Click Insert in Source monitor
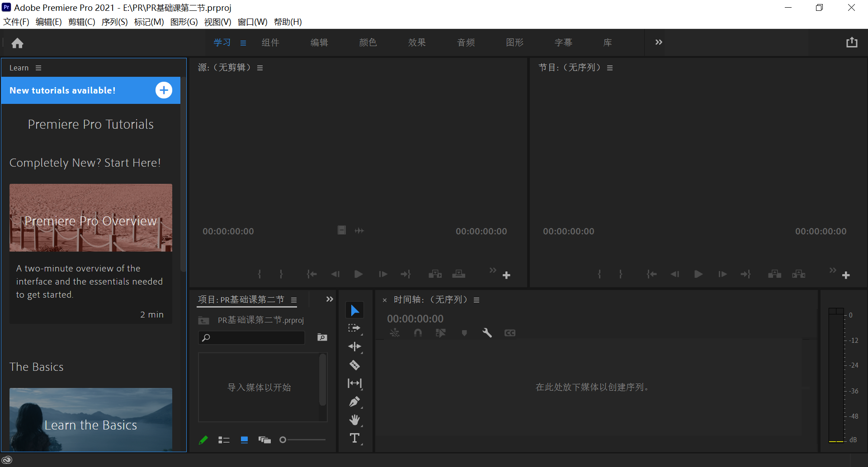The image size is (868, 467). (435, 274)
